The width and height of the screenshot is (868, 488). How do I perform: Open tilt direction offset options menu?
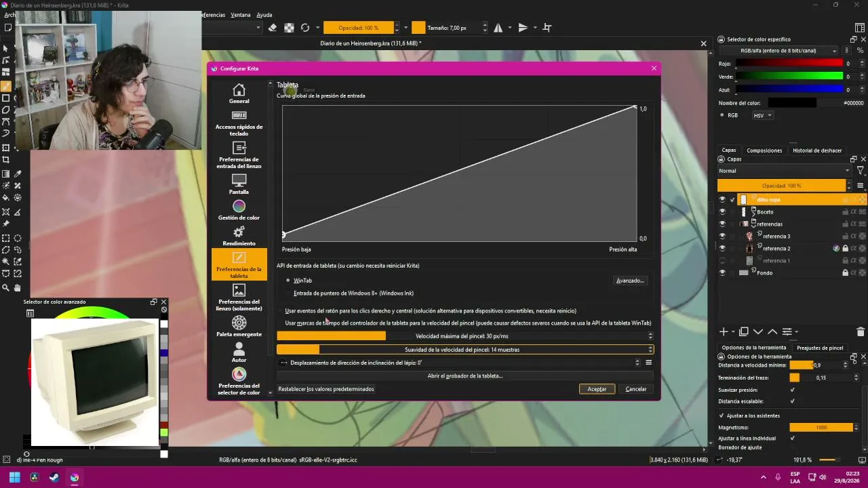(x=648, y=363)
